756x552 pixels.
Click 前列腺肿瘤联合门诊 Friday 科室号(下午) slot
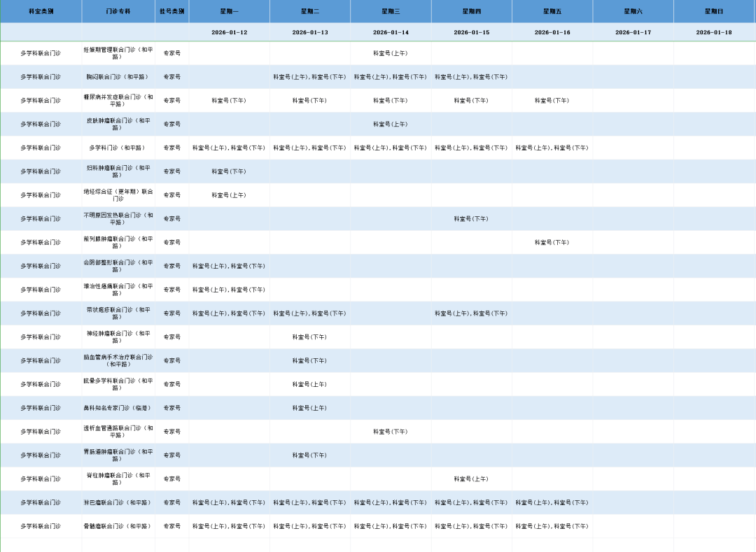click(x=552, y=243)
